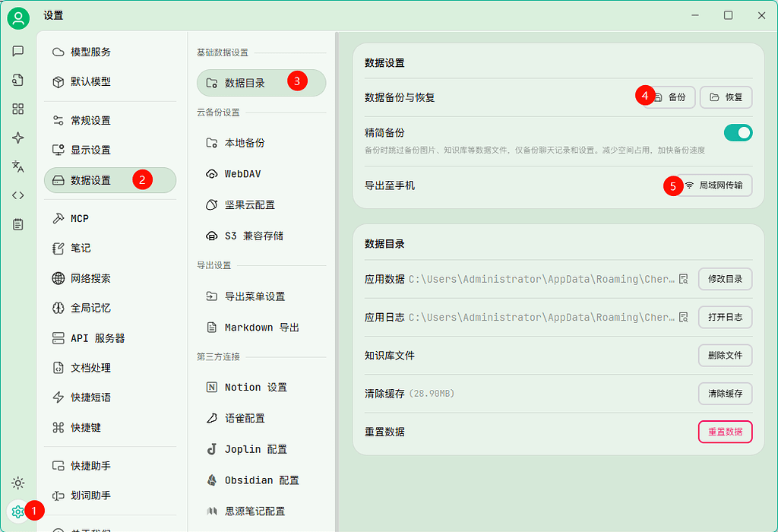This screenshot has width=778, height=532.
Task: Click the 应用数据 path text
Action: [541, 279]
